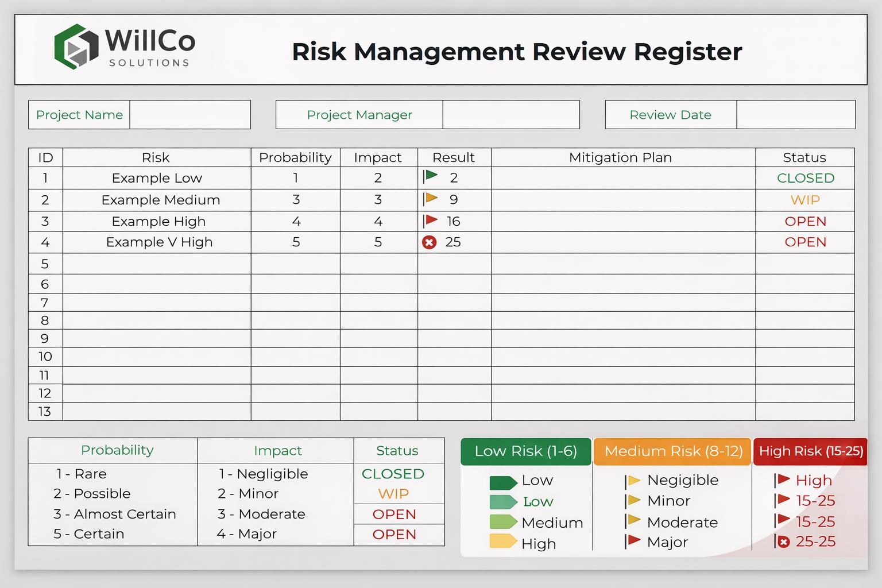Click the ID cell numbered 13
This screenshot has width=882, height=588.
(x=45, y=411)
